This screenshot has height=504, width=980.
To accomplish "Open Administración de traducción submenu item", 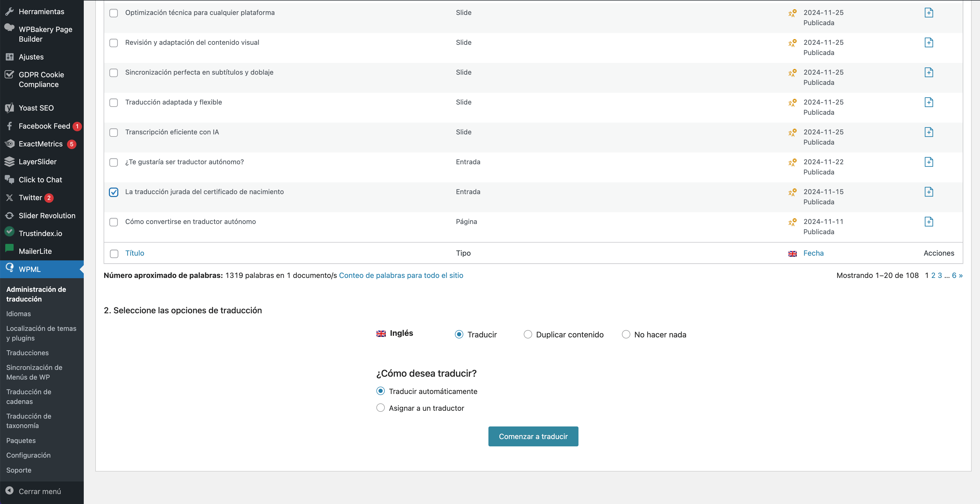I will tap(36, 294).
